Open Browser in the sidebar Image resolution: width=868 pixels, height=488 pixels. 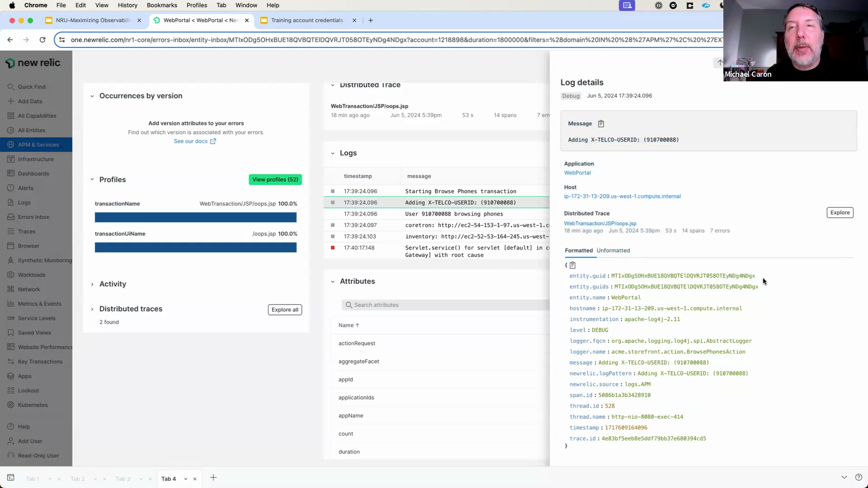click(28, 246)
